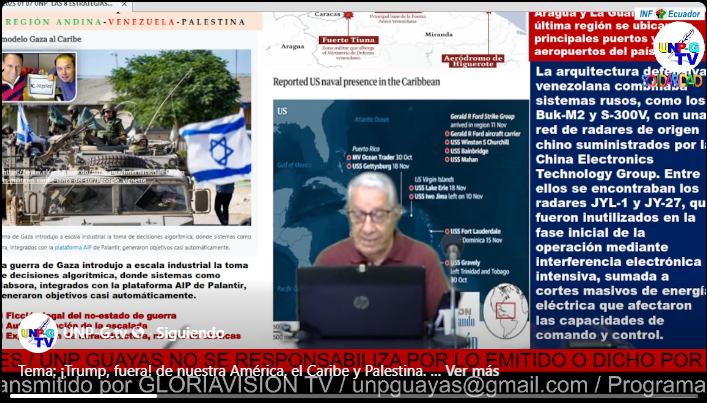This screenshot has height=403, width=707.
Task: Select the two-men thumbnail in top-left corner
Action: point(39,76)
